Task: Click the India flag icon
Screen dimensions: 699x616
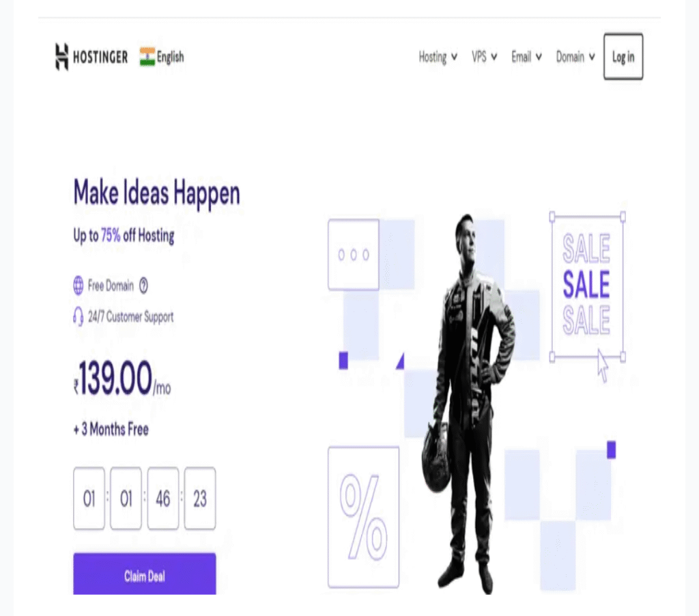Action: [x=147, y=57]
